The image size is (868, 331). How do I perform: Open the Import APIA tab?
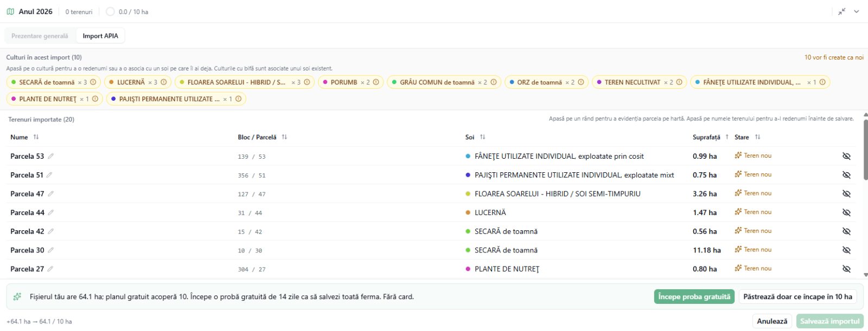pos(100,36)
